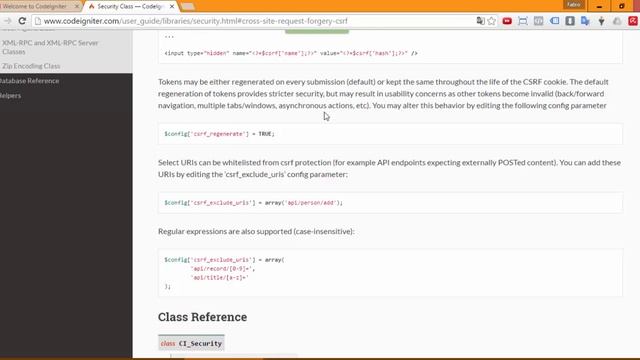640x360 pixels.
Task: Open the screen capture extension icon
Action: tap(523, 21)
